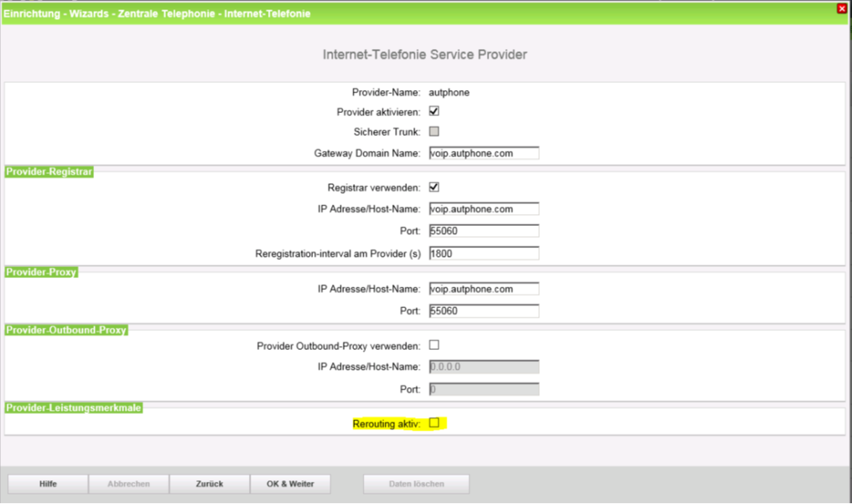Viewport: 852px width, 504px height.
Task: Focus the Reregistration-interval am Provider field
Action: click(x=484, y=254)
